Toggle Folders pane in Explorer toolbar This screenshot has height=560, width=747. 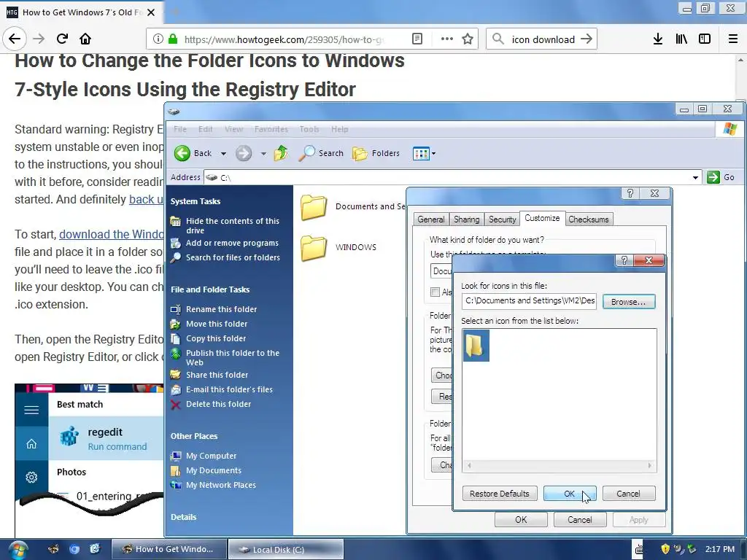click(x=376, y=153)
